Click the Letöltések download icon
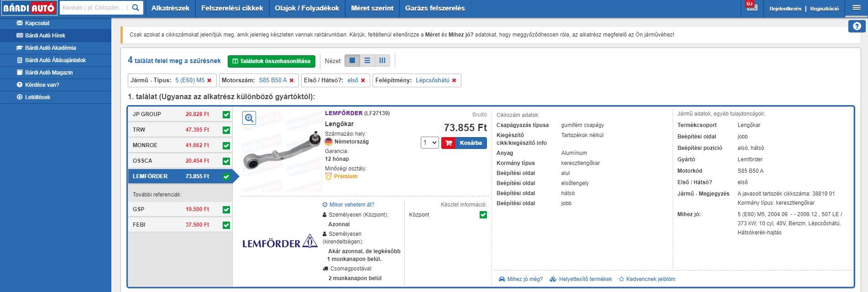The image size is (868, 292). (x=19, y=97)
